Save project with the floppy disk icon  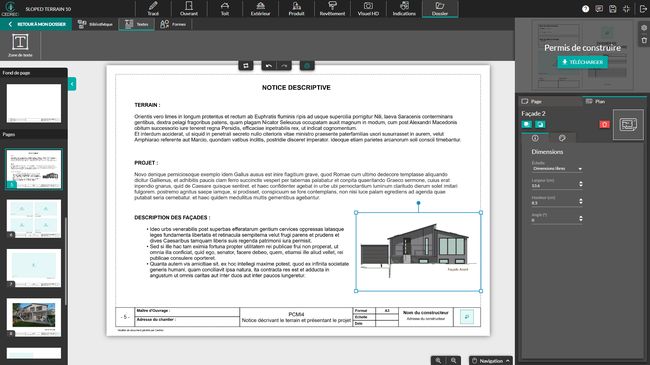pyautogui.click(x=613, y=9)
